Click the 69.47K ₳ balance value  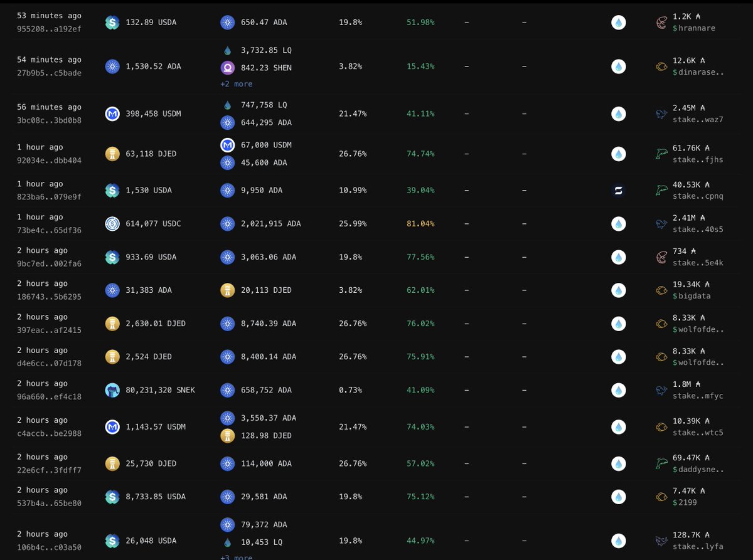[691, 457]
